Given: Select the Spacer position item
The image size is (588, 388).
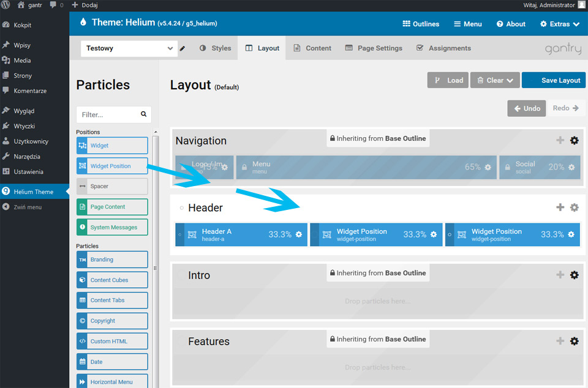Looking at the screenshot, I should pos(112,186).
